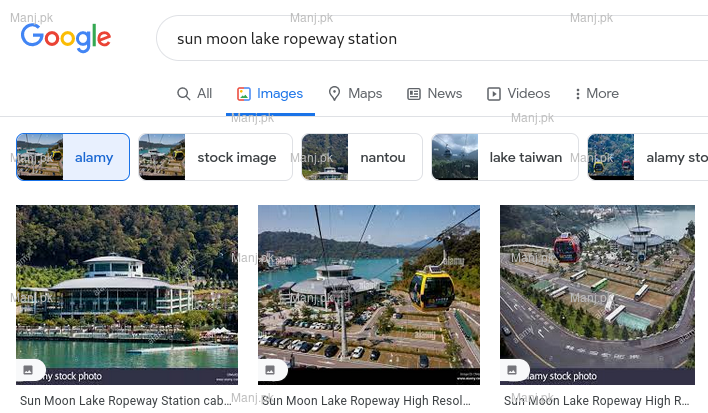This screenshot has height=413, width=708.
Task: Click the Google logo
Action: (x=66, y=38)
